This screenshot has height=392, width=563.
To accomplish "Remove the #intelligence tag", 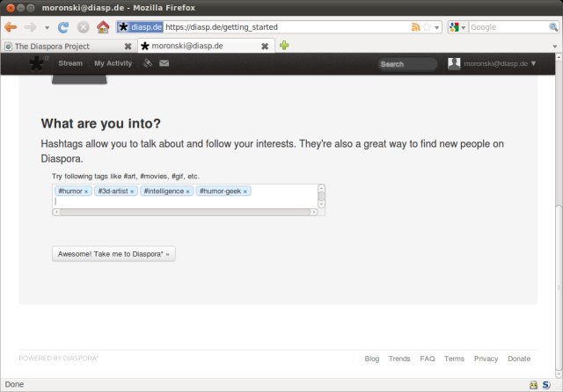I will click(x=187, y=192).
